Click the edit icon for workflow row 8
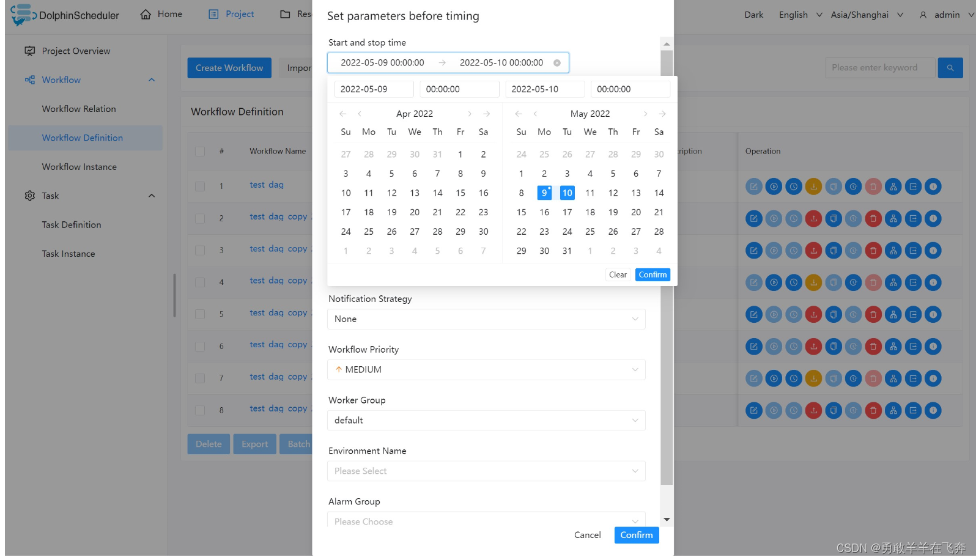This screenshot has width=976, height=560. (x=754, y=410)
